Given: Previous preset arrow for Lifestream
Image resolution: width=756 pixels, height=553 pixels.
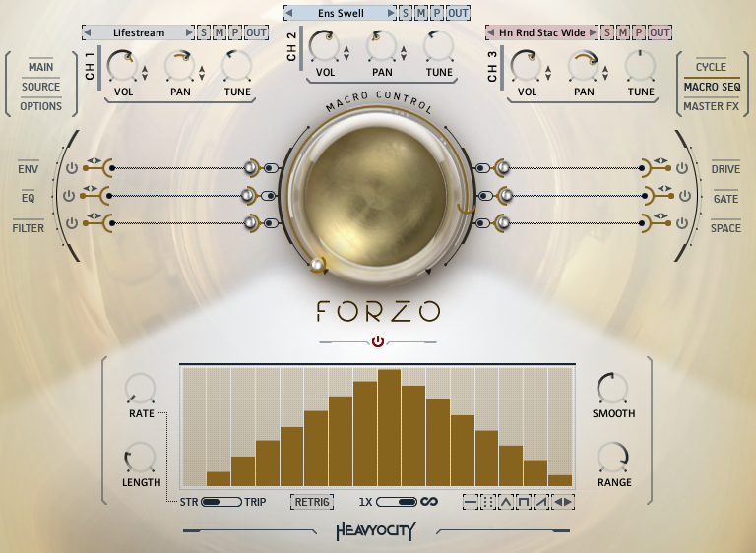Looking at the screenshot, I should 88,32.
